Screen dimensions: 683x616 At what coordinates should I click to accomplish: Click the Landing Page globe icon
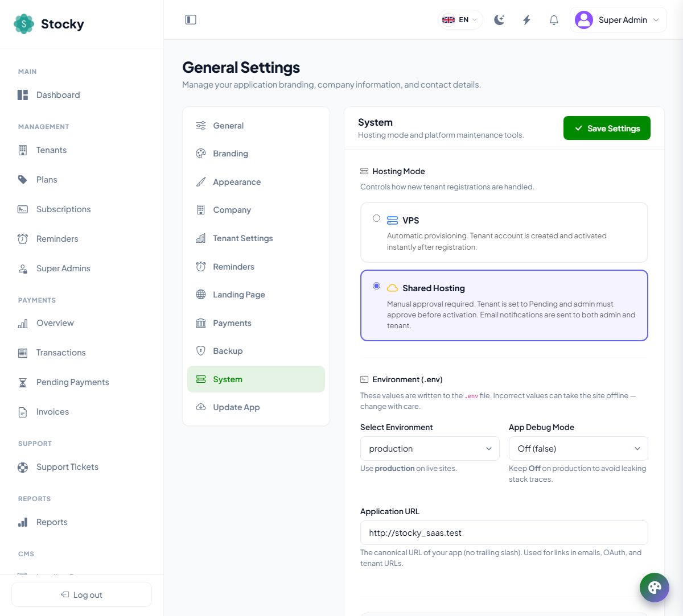(201, 295)
